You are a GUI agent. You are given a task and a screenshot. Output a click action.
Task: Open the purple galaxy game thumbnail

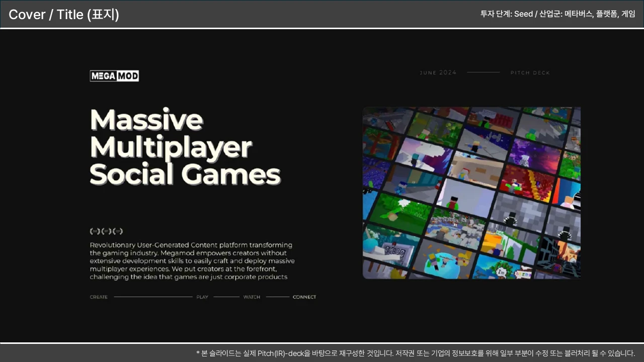(x=533, y=155)
